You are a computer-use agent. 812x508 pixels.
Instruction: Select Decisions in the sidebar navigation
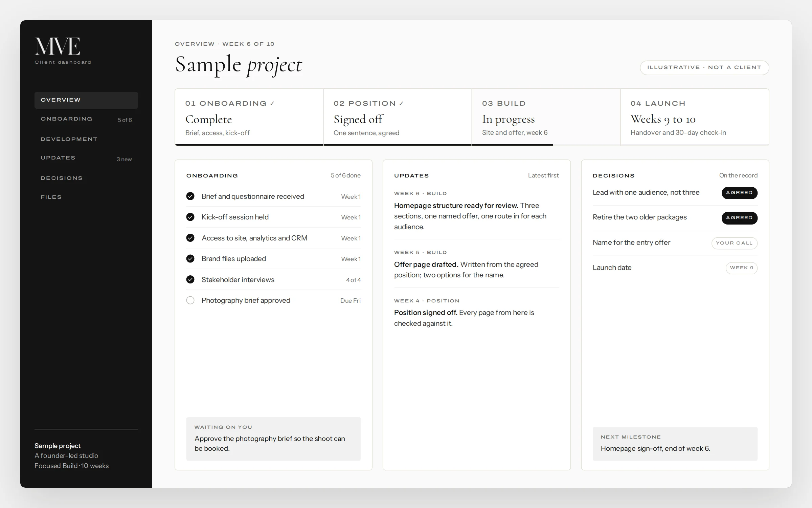pos(86,178)
